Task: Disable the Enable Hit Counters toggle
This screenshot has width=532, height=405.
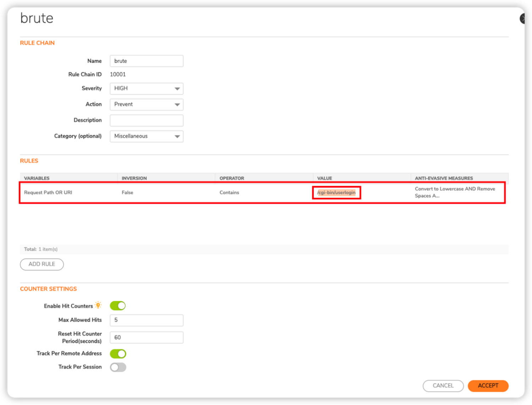Action: click(117, 305)
